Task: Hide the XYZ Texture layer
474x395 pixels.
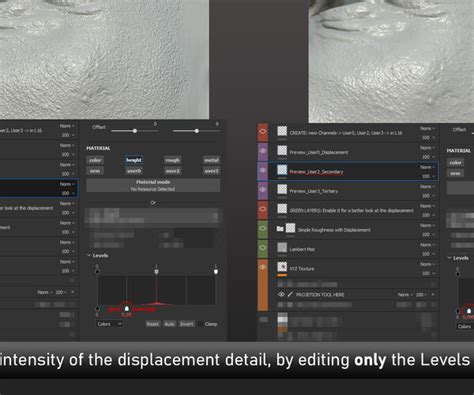Action: [263, 267]
